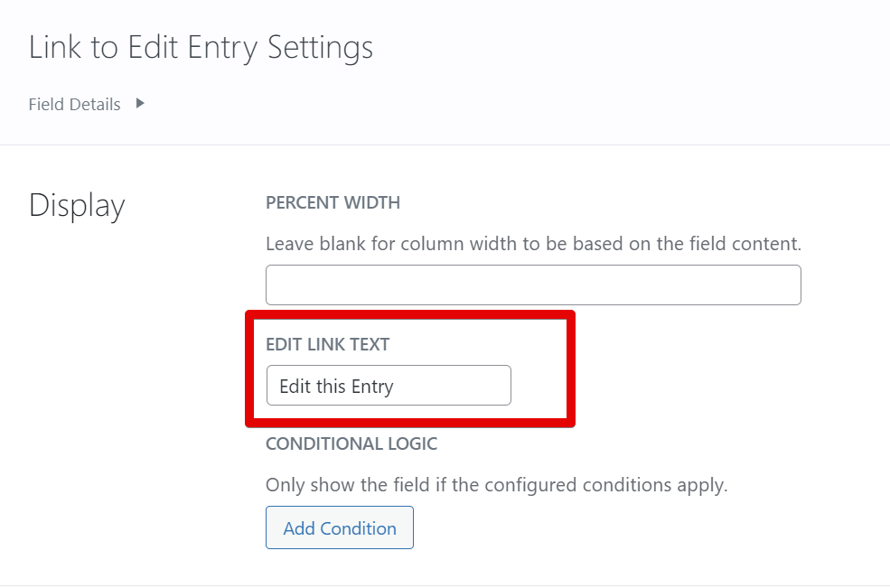Click 'based on the field content' help text
Screen dimensions: 890x588
[x=696, y=244]
